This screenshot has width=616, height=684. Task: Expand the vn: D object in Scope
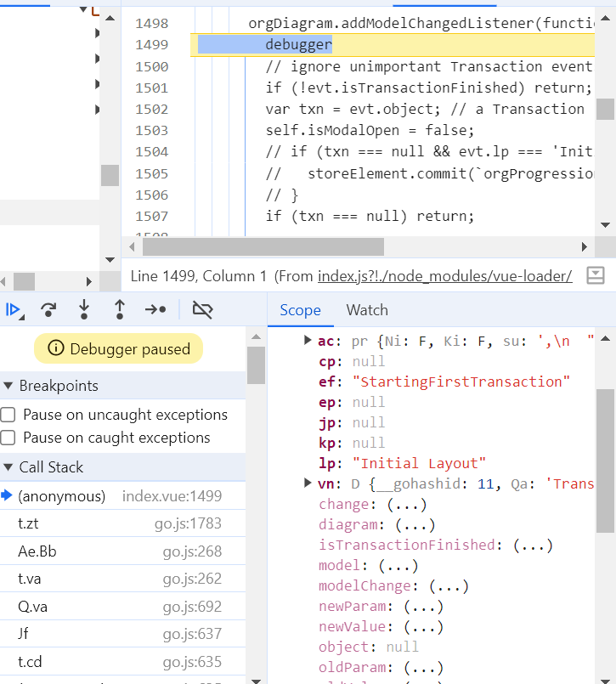[x=307, y=483]
